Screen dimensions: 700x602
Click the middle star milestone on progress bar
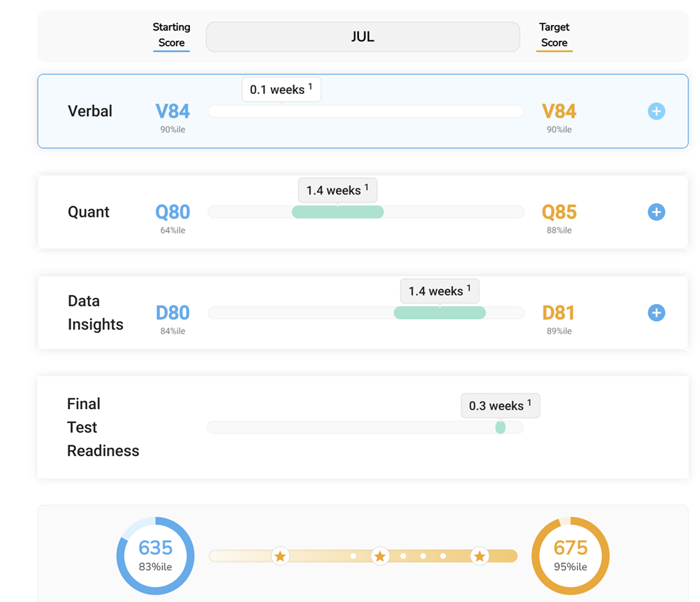pyautogui.click(x=380, y=557)
